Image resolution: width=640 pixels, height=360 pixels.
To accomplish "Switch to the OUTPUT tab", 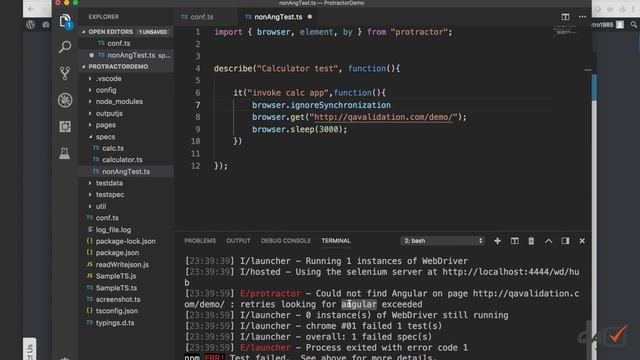I will click(x=238, y=241).
